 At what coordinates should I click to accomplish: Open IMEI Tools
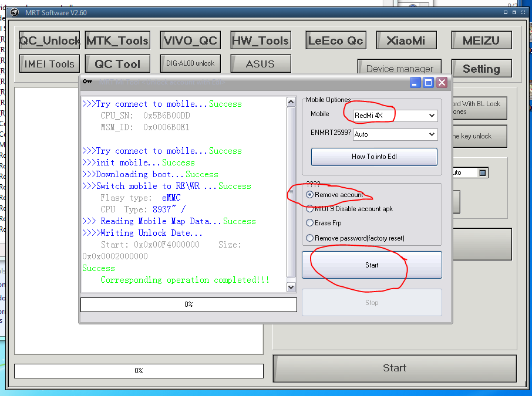(x=49, y=64)
